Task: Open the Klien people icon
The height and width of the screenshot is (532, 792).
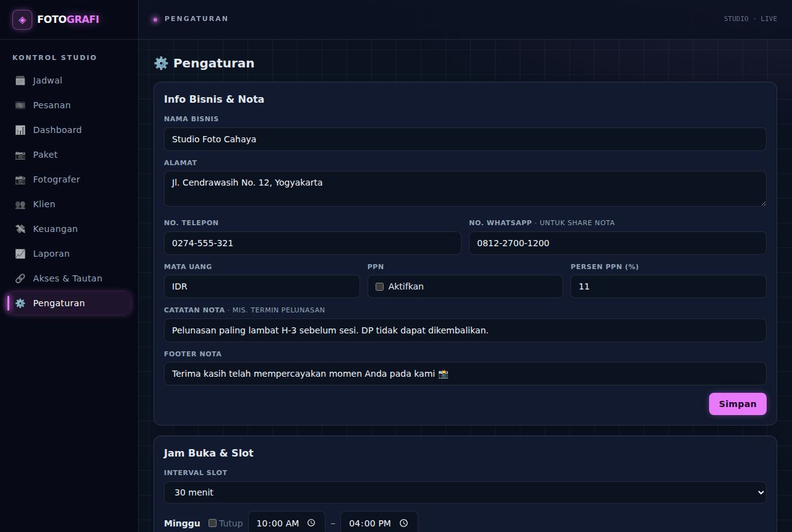Action: click(x=20, y=204)
